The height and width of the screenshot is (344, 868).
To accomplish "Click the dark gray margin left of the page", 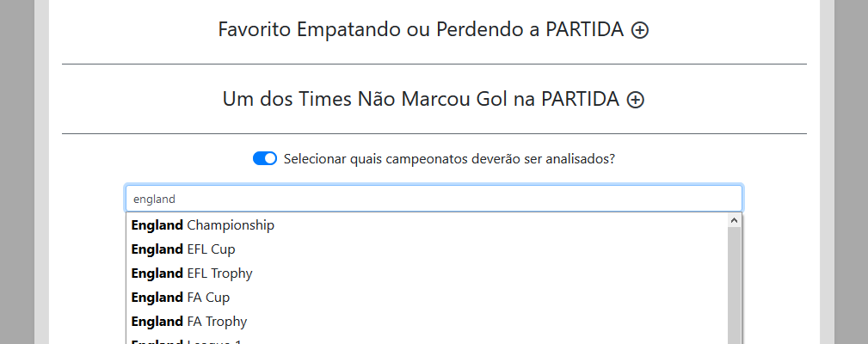I will [x=17, y=172].
